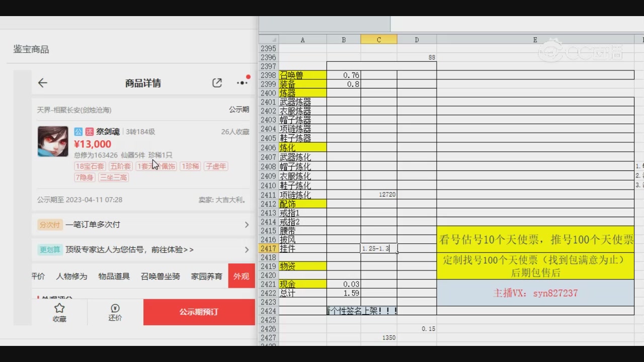
Task: Select the cell containing 1350
Action: click(379, 338)
